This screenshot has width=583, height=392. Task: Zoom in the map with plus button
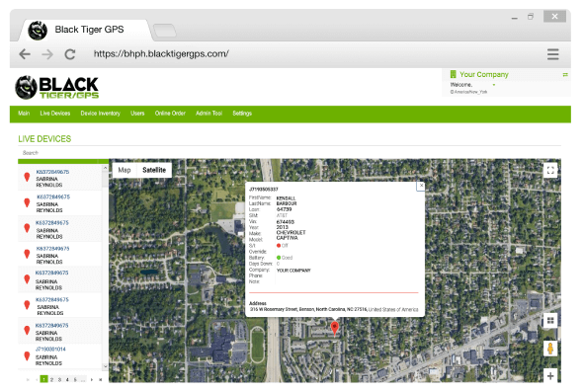(x=550, y=375)
